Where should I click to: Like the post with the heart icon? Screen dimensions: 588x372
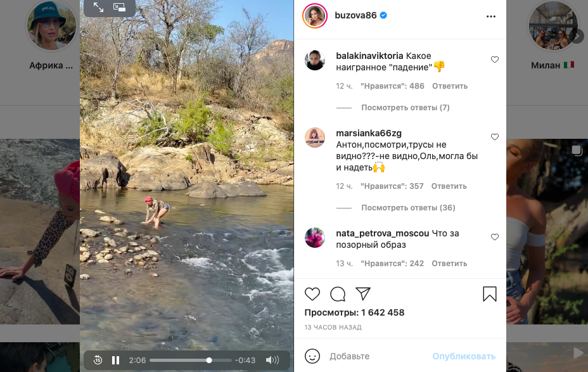tap(312, 294)
